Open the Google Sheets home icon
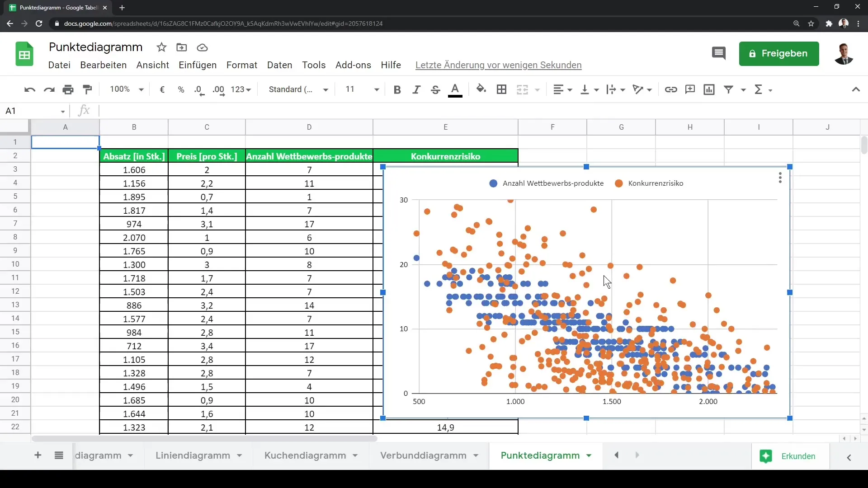 tap(24, 54)
